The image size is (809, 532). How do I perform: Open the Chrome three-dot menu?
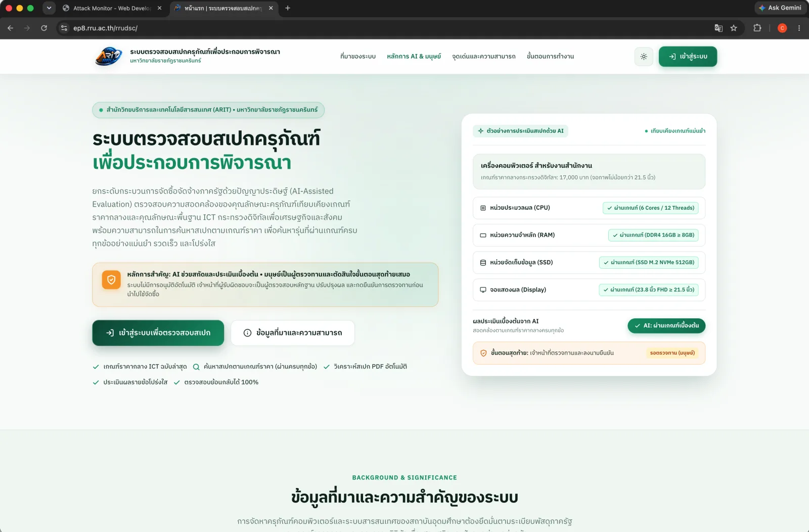pyautogui.click(x=799, y=28)
